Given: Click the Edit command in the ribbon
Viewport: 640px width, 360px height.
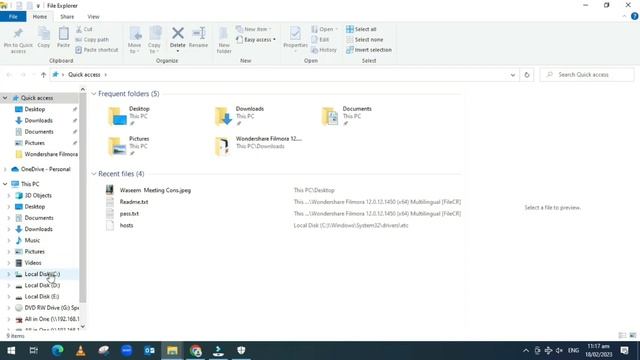Looking at the screenshot, I should [320, 40].
